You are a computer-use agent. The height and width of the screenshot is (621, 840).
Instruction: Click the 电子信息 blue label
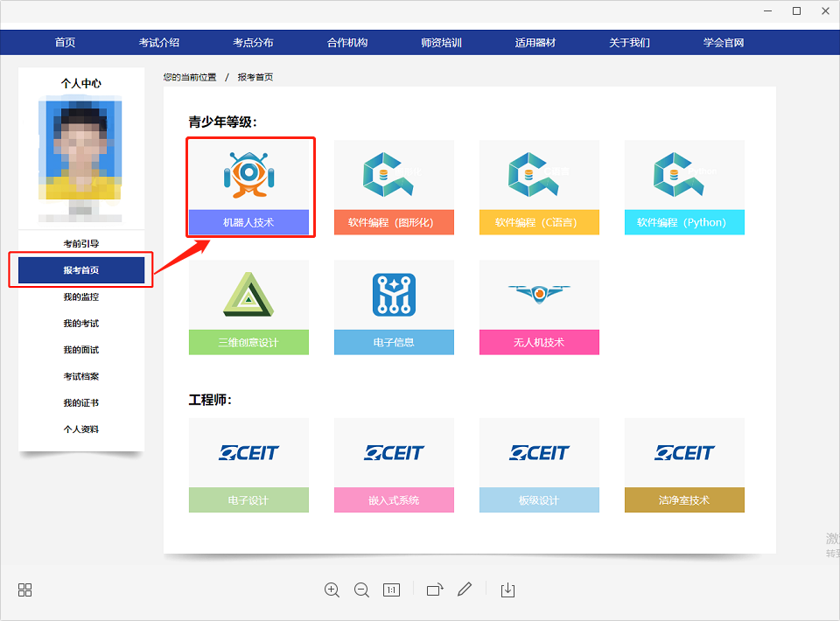pyautogui.click(x=394, y=342)
